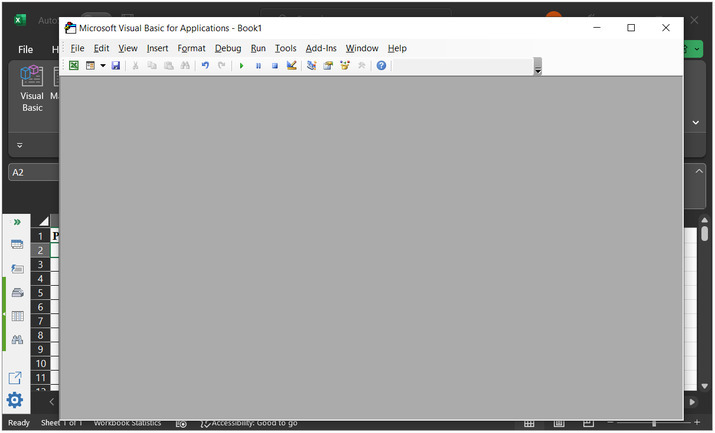
Task: Click the gear settings icon in Excel side panel
Action: [15, 401]
